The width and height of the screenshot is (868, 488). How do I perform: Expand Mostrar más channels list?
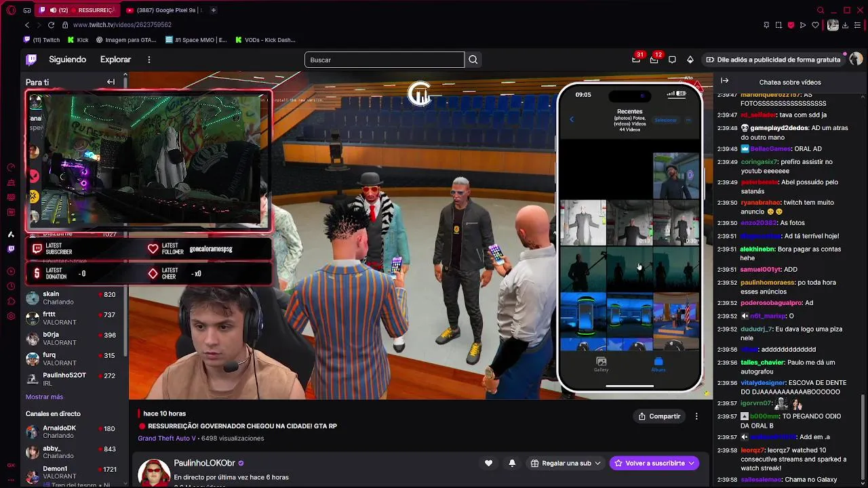(44, 396)
